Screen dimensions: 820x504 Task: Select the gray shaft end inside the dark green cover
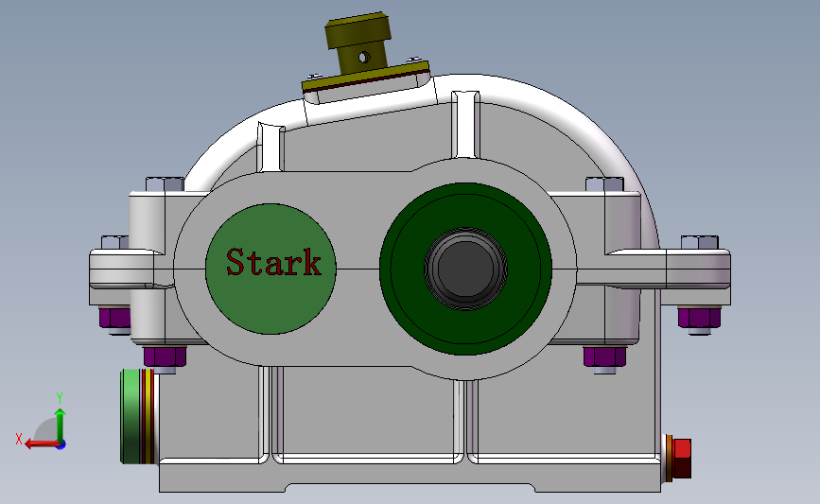pyautogui.click(x=465, y=269)
